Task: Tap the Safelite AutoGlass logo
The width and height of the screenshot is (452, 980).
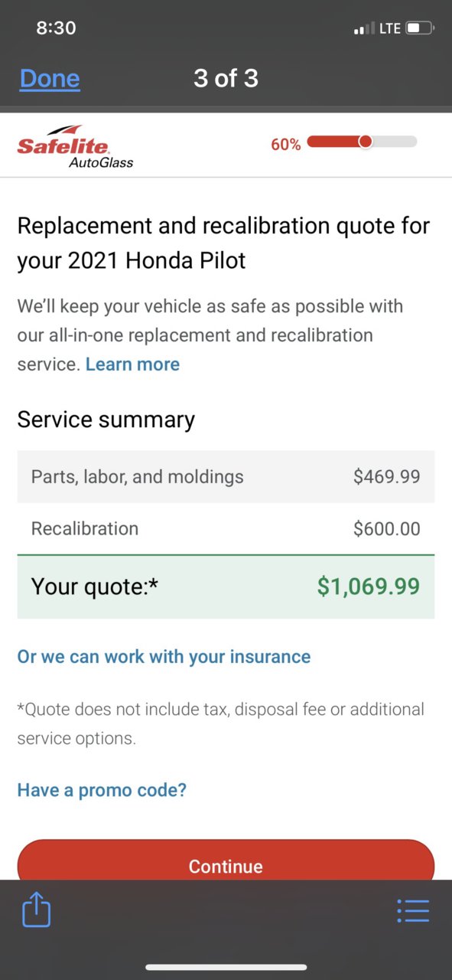Action: click(x=75, y=146)
